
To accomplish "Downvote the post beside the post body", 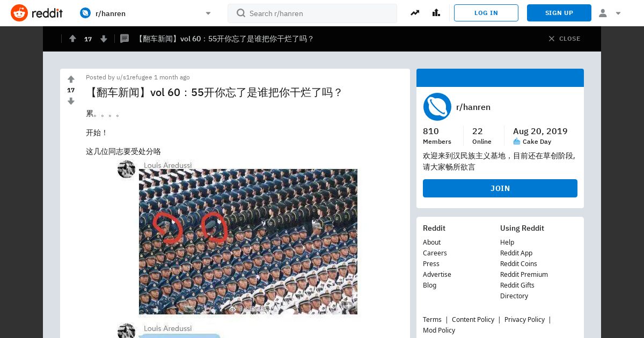I will (71, 101).
